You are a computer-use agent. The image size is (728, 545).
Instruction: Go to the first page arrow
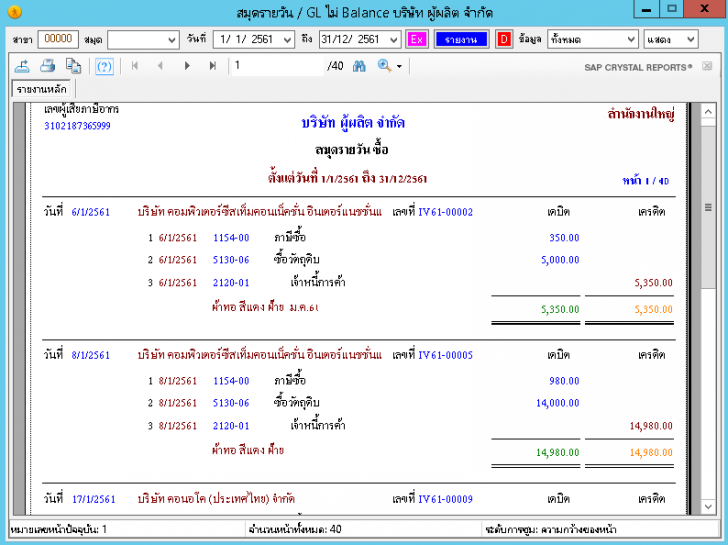[135, 66]
